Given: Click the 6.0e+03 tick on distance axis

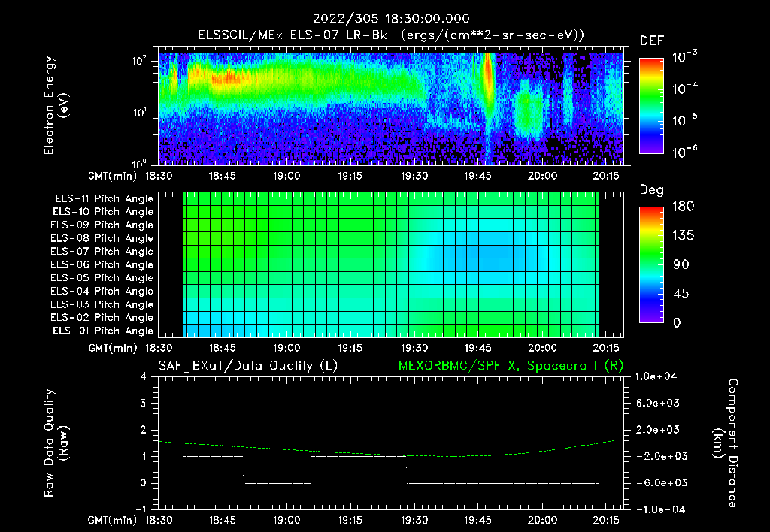Looking at the screenshot, I should coord(658,403).
